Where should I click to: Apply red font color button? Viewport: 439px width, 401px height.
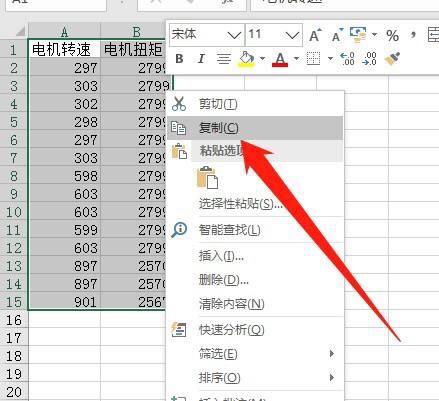[x=280, y=59]
